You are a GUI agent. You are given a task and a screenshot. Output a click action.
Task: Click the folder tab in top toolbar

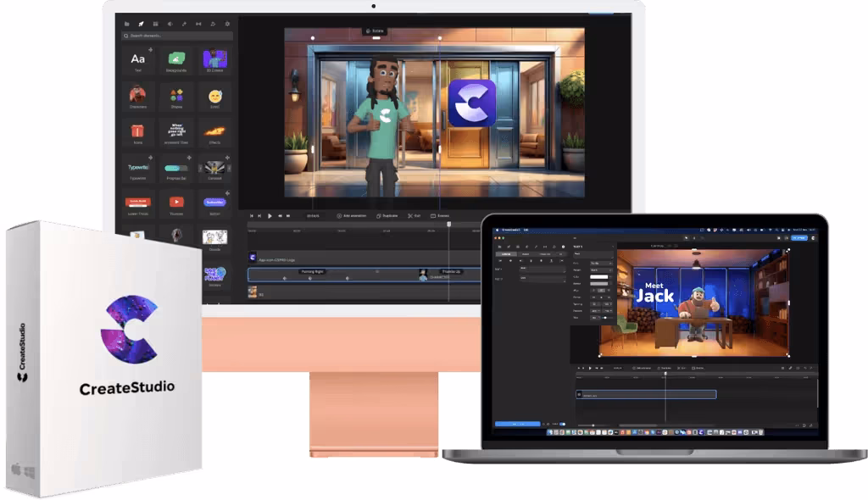click(x=127, y=24)
